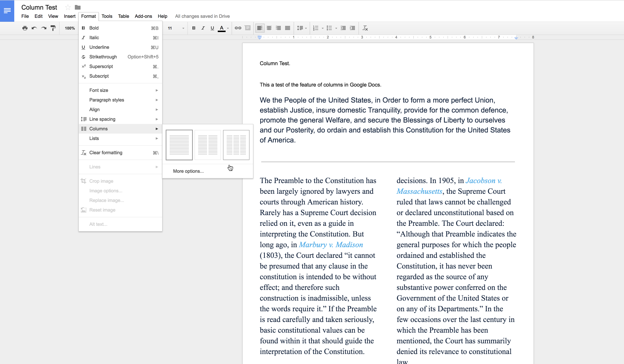Apply center alignment from the toolbar
The image size is (624, 364).
269,28
